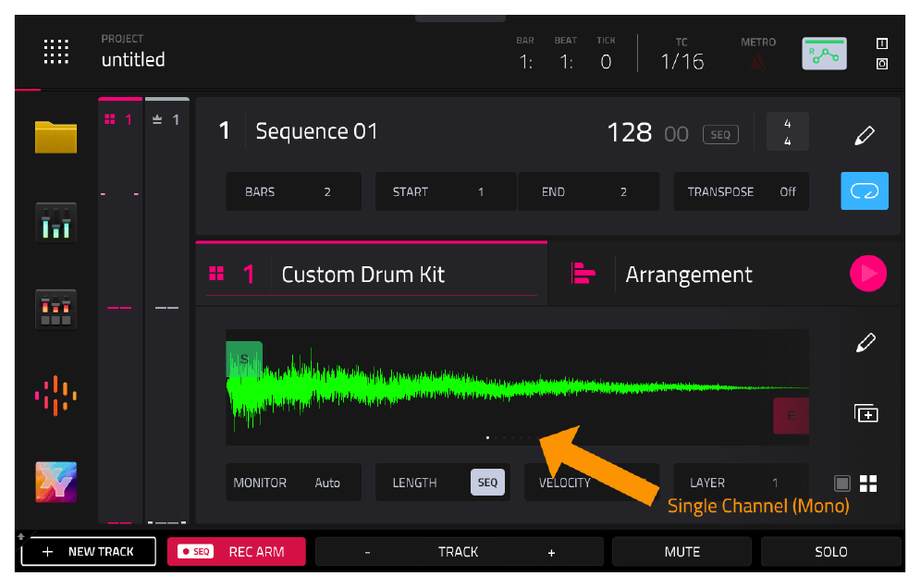Toggle the SEQ tempo source button

click(720, 134)
